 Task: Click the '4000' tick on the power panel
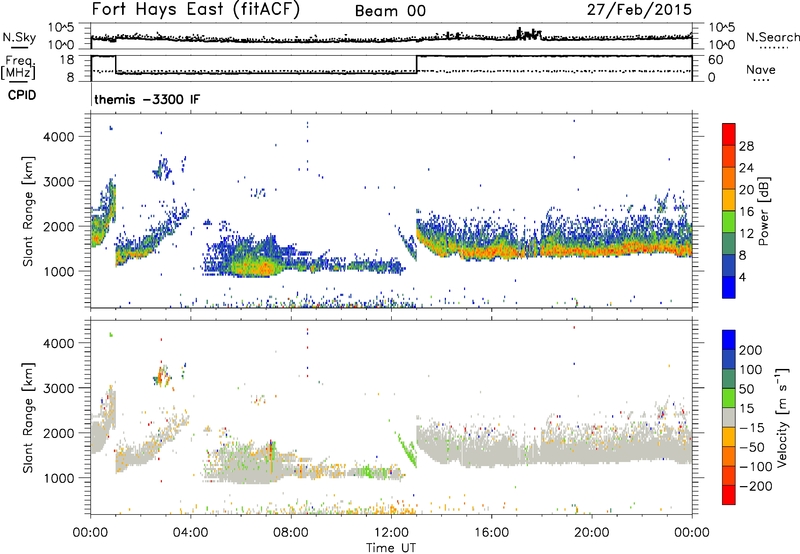point(58,137)
